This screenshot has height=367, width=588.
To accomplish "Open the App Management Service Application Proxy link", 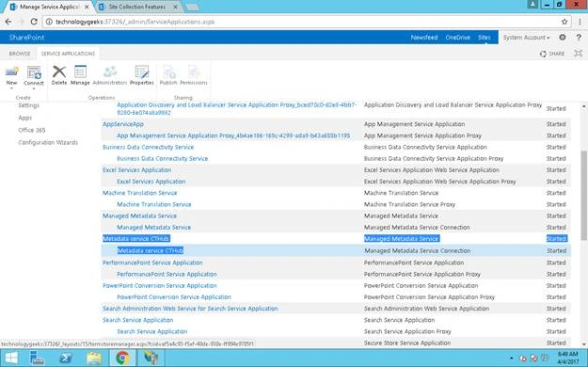I will tap(233, 136).
